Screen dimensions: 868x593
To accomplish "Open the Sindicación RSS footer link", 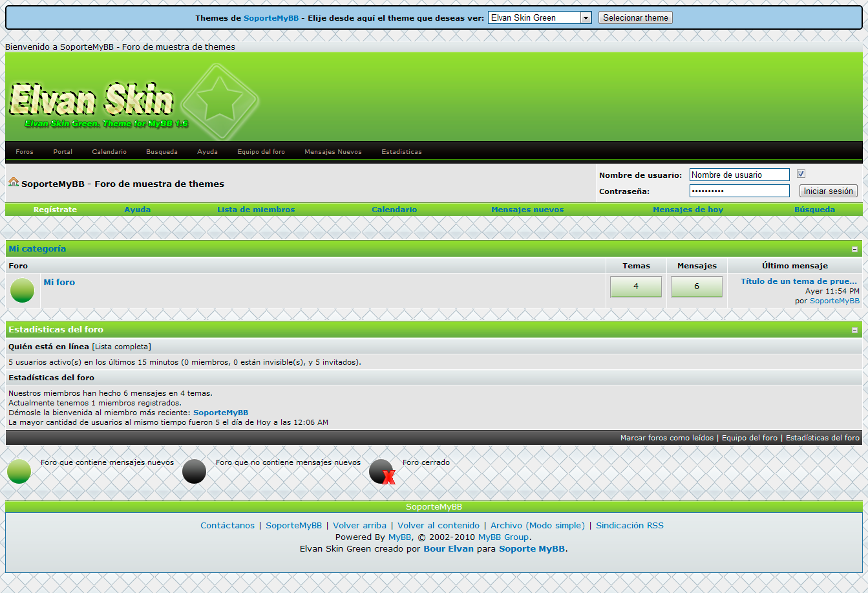I will [630, 526].
